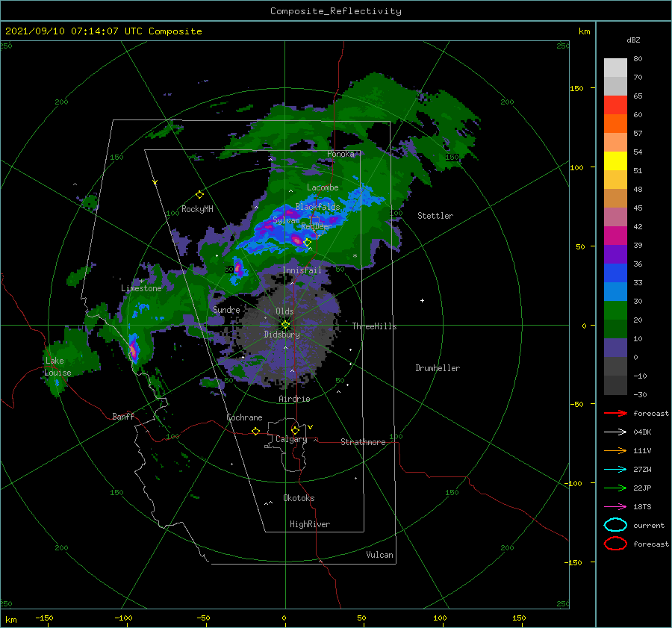Image resolution: width=672 pixels, height=628 pixels.
Task: Click the yellow diamond marker below Cochrane
Action: [x=256, y=431]
